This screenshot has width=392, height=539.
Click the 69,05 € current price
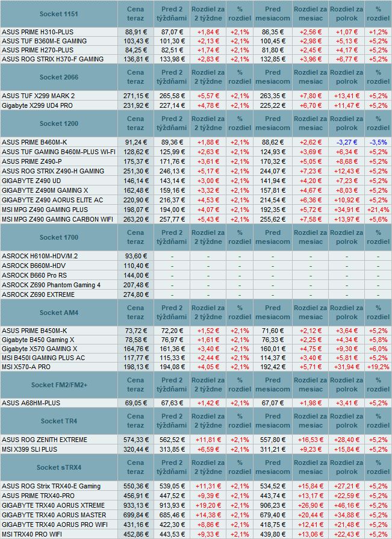[136, 403]
